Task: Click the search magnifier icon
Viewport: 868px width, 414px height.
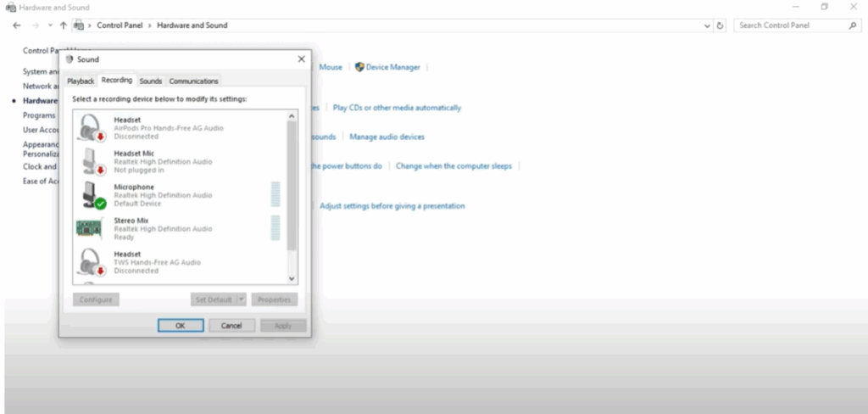Action: pos(853,25)
